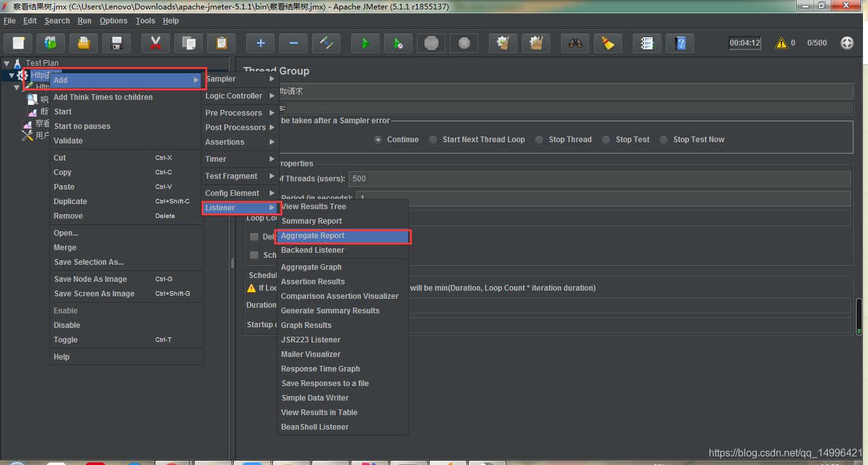This screenshot has height=465, width=868.
Task: Select the Continue radio button
Action: click(378, 140)
